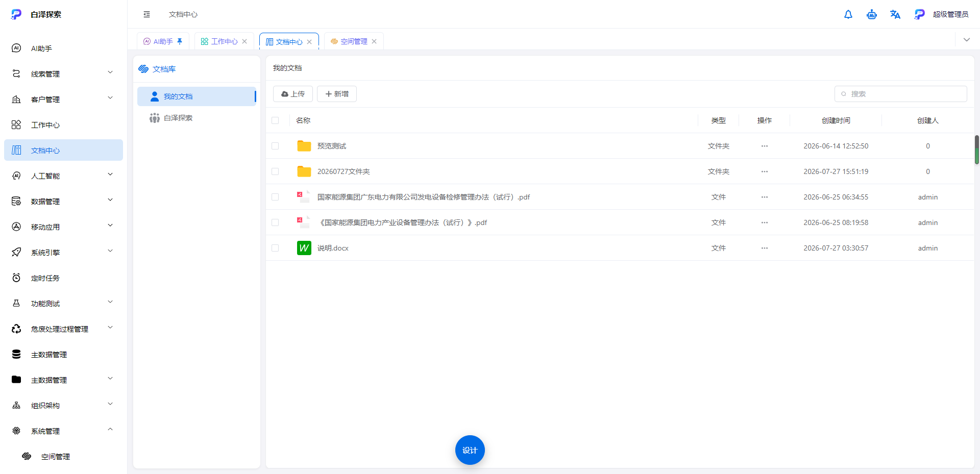Click the Word icon for 说明.docx
Image resolution: width=980 pixels, height=474 pixels.
click(x=304, y=248)
